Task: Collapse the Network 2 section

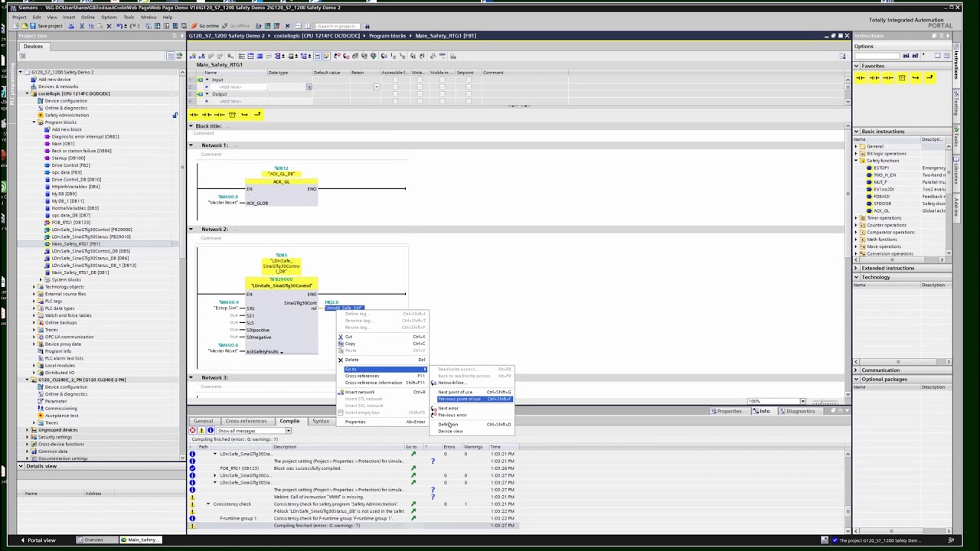Action: 191,230
